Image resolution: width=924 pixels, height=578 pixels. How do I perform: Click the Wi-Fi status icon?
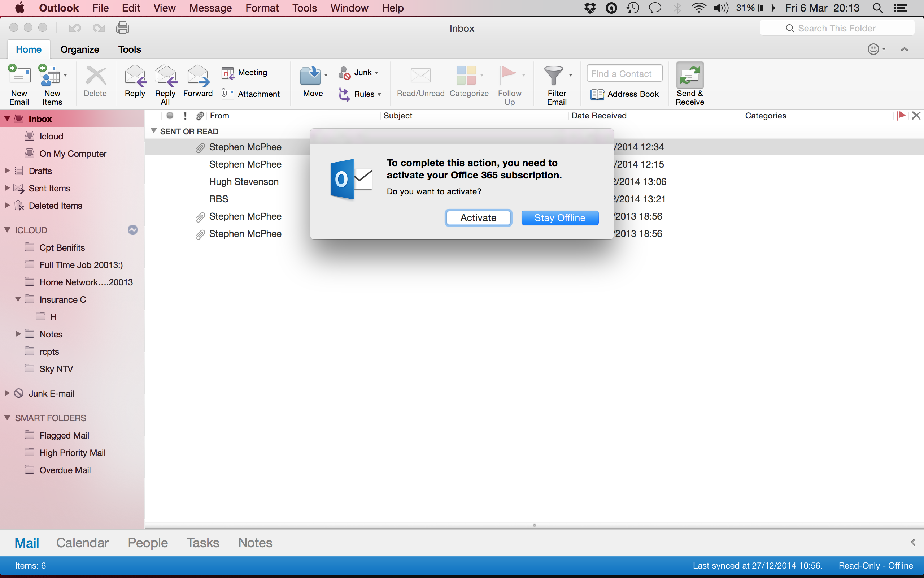698,8
